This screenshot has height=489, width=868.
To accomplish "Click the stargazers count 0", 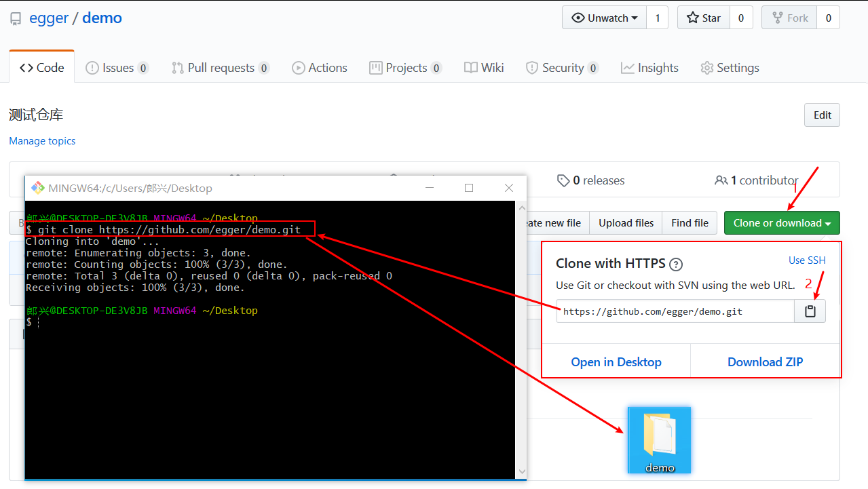I will [741, 18].
